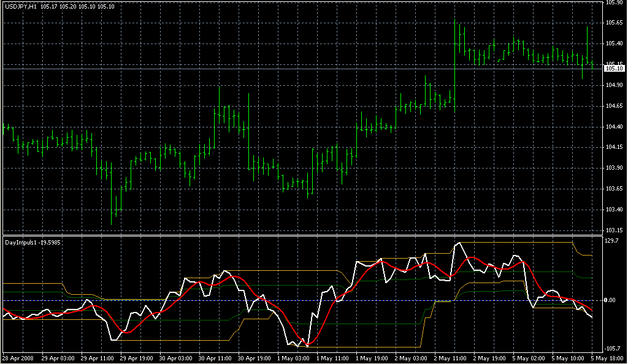Click the 104.40 price axis value
Image resolution: width=628 pixels, height=364 pixels.
click(614, 127)
